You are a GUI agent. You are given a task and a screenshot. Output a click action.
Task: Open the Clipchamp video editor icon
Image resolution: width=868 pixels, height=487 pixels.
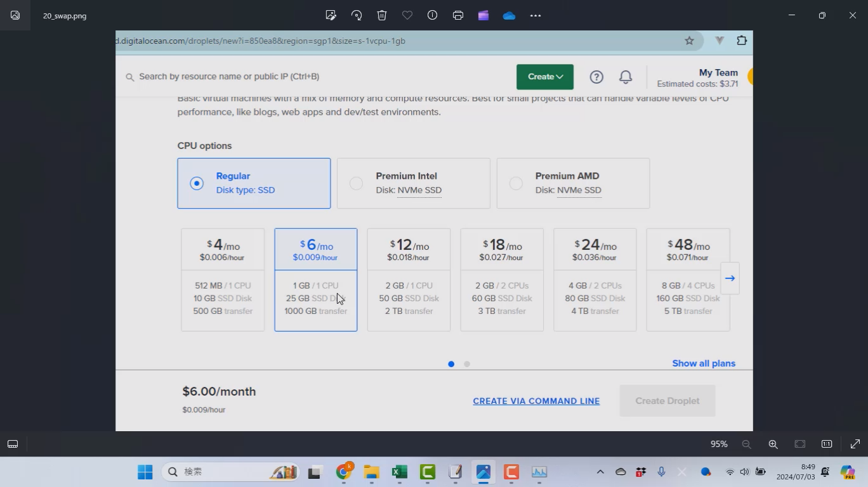pyautogui.click(x=483, y=15)
